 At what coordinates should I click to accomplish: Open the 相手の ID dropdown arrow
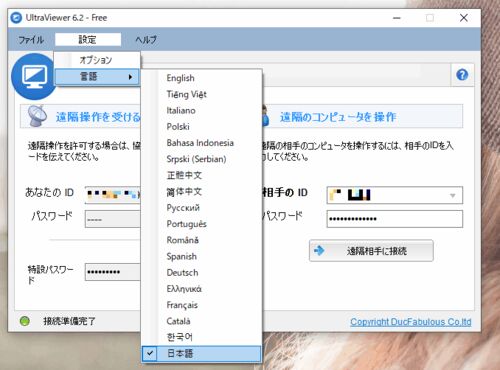[452, 195]
